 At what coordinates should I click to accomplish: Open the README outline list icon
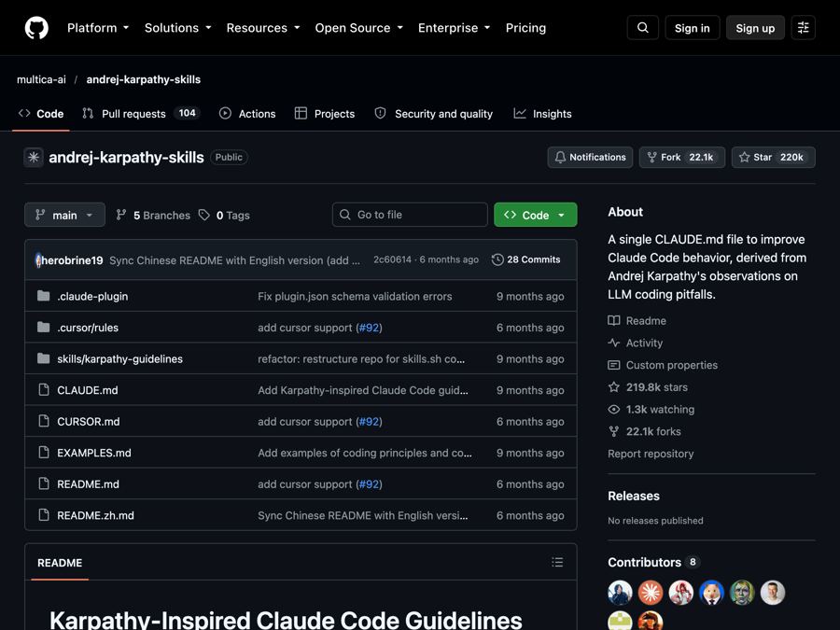557,562
